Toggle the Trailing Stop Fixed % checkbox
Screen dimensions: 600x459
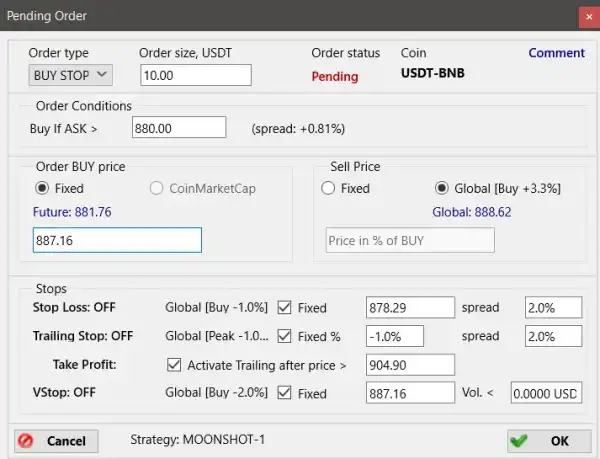[x=284, y=336]
